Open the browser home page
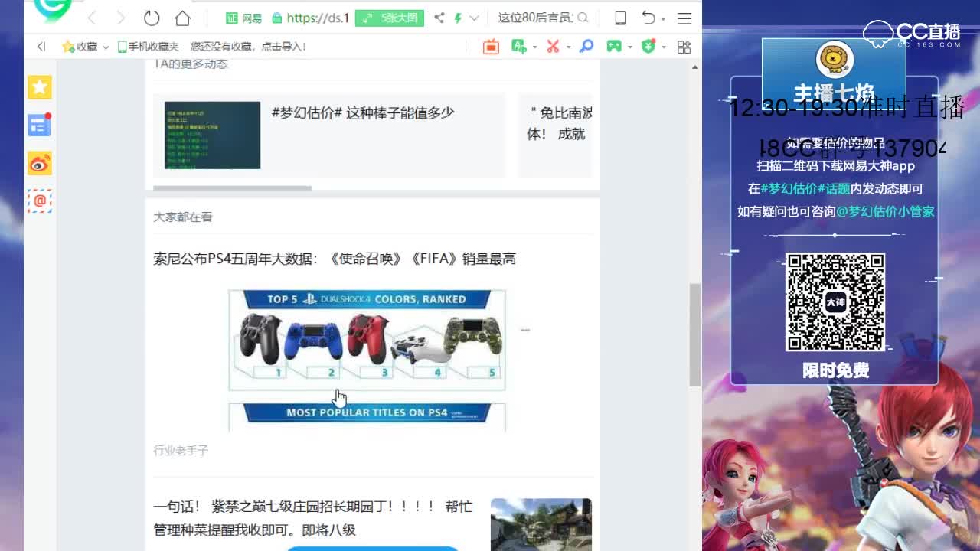980x551 pixels. [182, 18]
